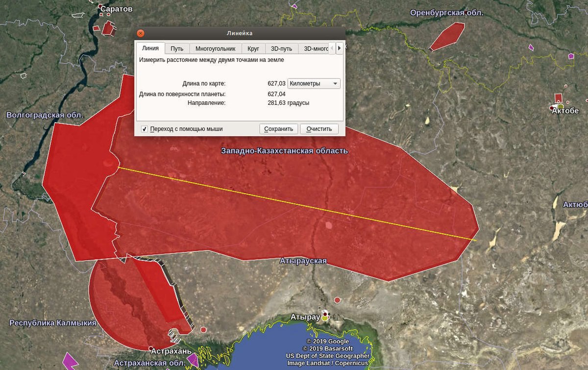The height and width of the screenshot is (370, 588).
Task: Clear the measurement with Очистить
Action: point(319,129)
